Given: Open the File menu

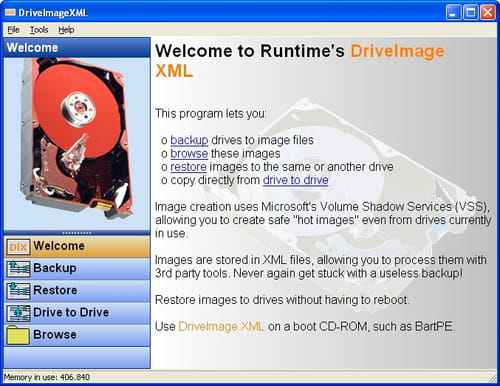Looking at the screenshot, I should pyautogui.click(x=13, y=30).
